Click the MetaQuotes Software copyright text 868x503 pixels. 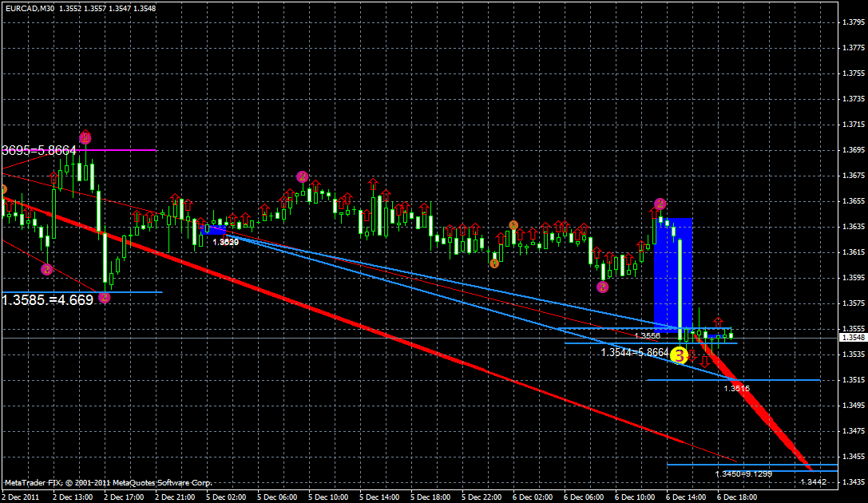108,482
